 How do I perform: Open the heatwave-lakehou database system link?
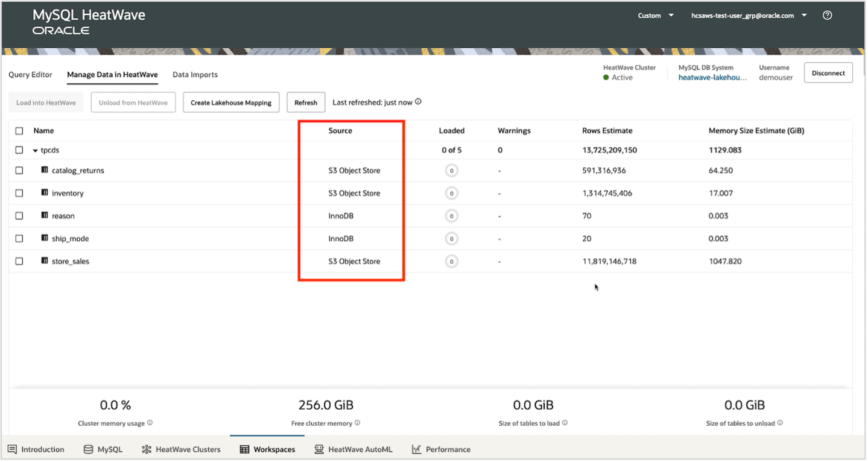[712, 77]
